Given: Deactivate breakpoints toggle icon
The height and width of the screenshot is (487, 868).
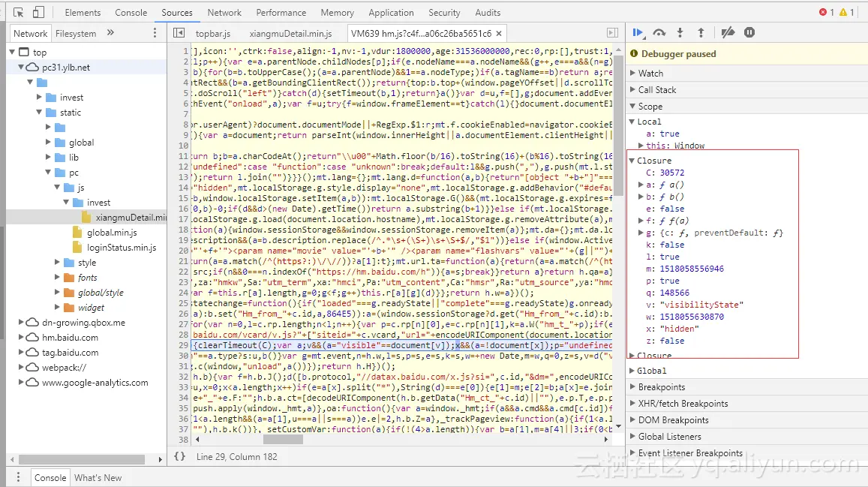Looking at the screenshot, I should pyautogui.click(x=728, y=33).
